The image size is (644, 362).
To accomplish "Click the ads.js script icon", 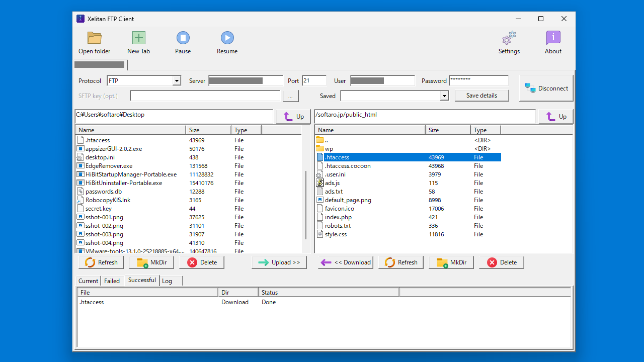I will [x=320, y=183].
